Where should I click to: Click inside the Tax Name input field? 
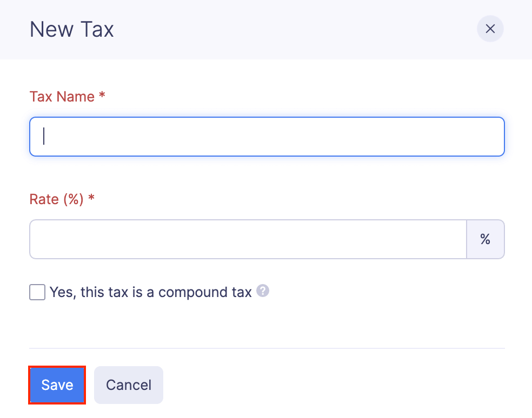[x=267, y=137]
